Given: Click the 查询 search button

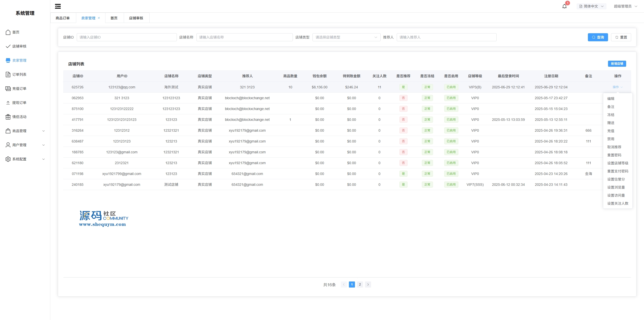Looking at the screenshot, I should [597, 37].
